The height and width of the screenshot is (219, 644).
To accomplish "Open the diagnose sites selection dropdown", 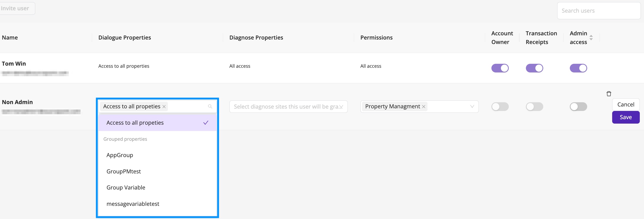I will [288, 106].
